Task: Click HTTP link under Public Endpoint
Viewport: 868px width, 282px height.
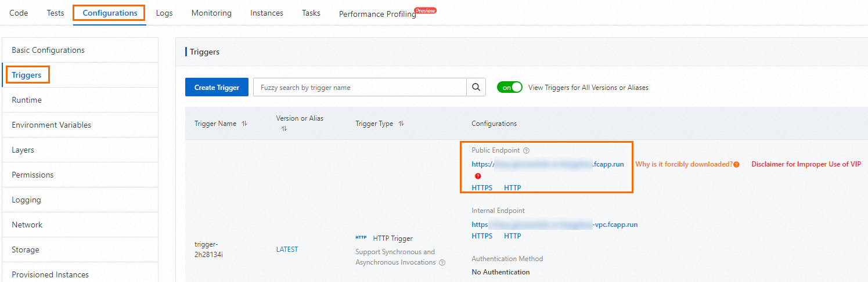Action: click(512, 188)
